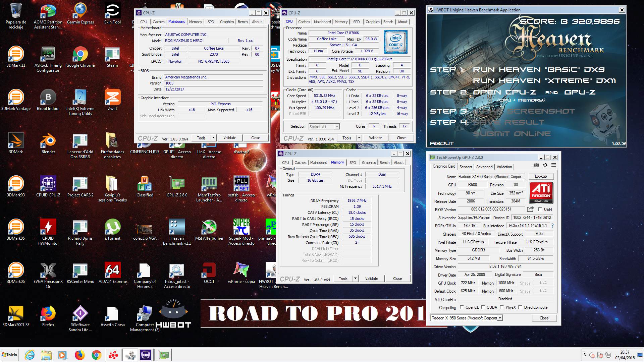Screen dimensions: 644x362
Task: Open Internet Explorer from the taskbar
Action: 30,355
